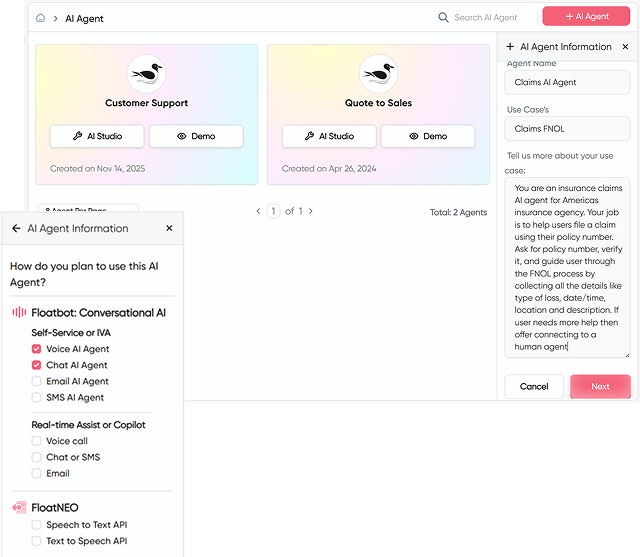Open AI Studio for Customer Support
This screenshot has width=640, height=557.
pos(97,136)
